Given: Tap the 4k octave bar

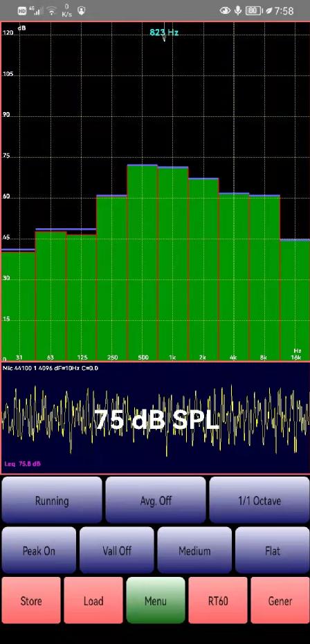Looking at the screenshot, I should [x=234, y=277].
